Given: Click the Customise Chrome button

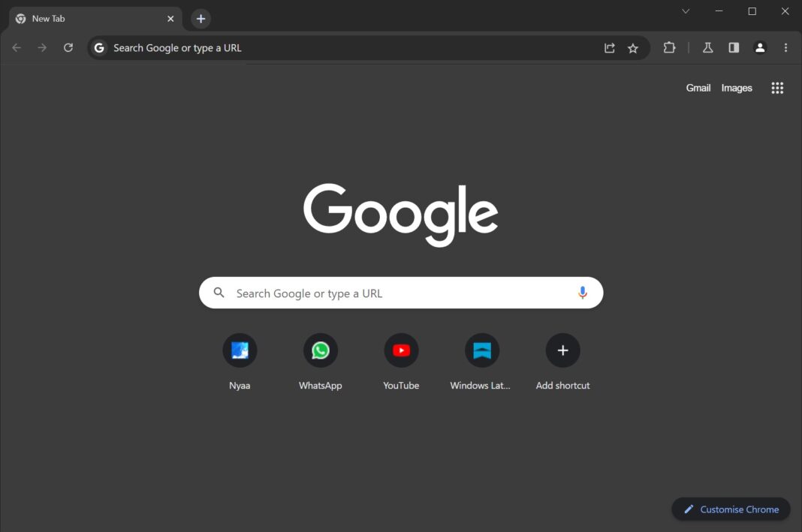Looking at the screenshot, I should pos(730,509).
